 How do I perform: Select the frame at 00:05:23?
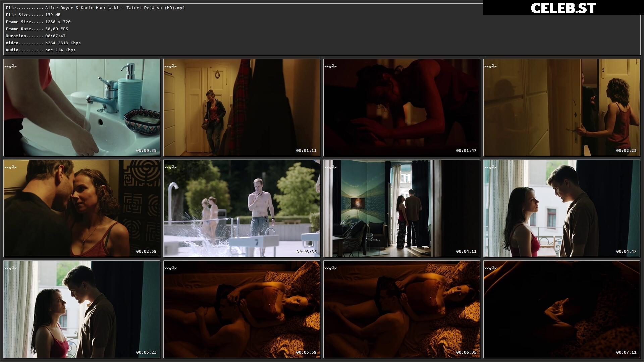(x=82, y=309)
